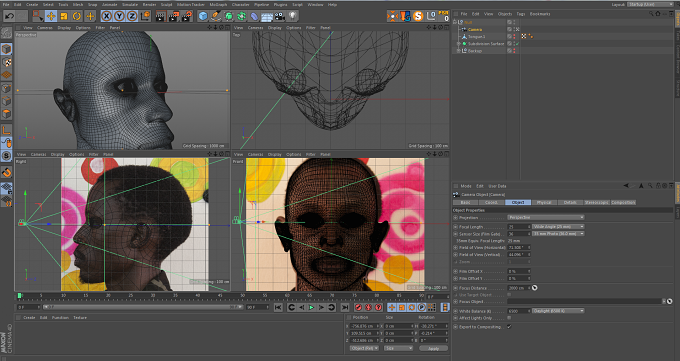Open the MoGraph menu

coord(218,4)
